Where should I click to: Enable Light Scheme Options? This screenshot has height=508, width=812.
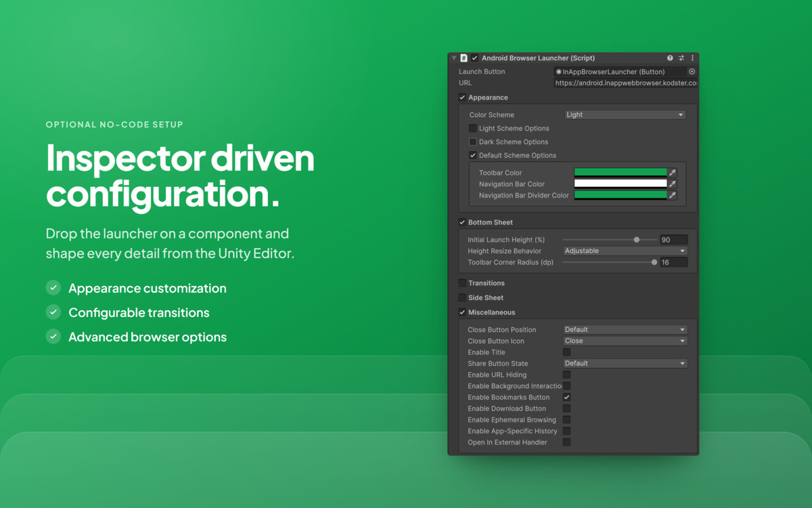(x=473, y=128)
